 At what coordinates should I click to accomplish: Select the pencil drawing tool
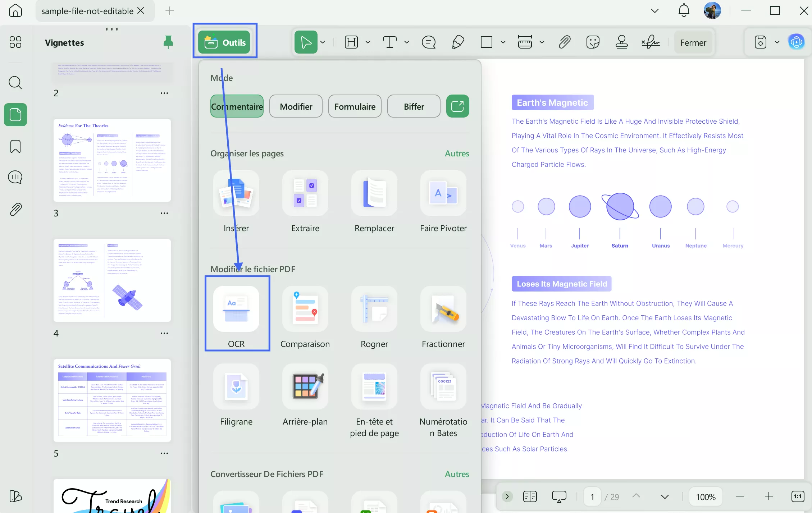(458, 42)
